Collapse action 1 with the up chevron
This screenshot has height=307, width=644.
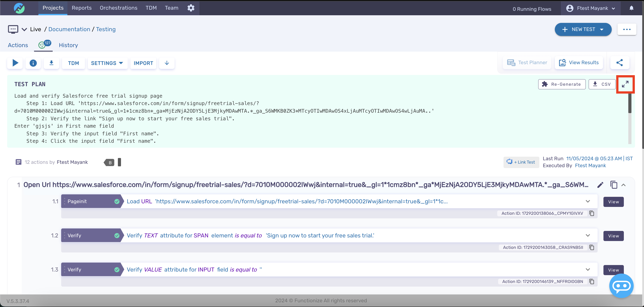pyautogui.click(x=624, y=185)
